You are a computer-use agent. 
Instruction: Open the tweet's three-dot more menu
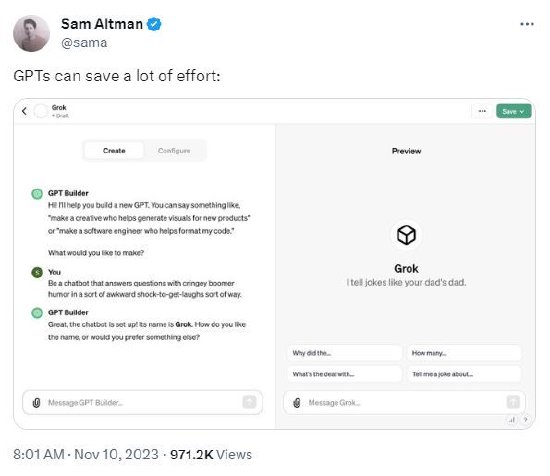(x=527, y=24)
